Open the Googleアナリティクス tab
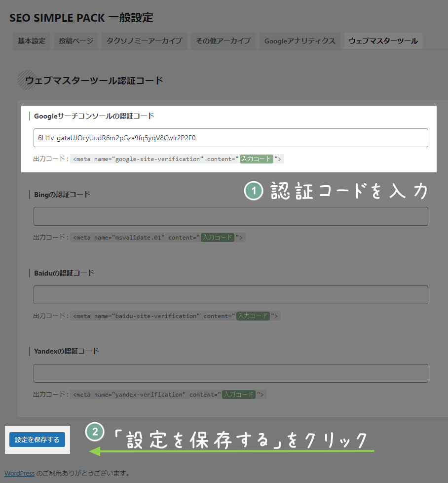 click(299, 41)
